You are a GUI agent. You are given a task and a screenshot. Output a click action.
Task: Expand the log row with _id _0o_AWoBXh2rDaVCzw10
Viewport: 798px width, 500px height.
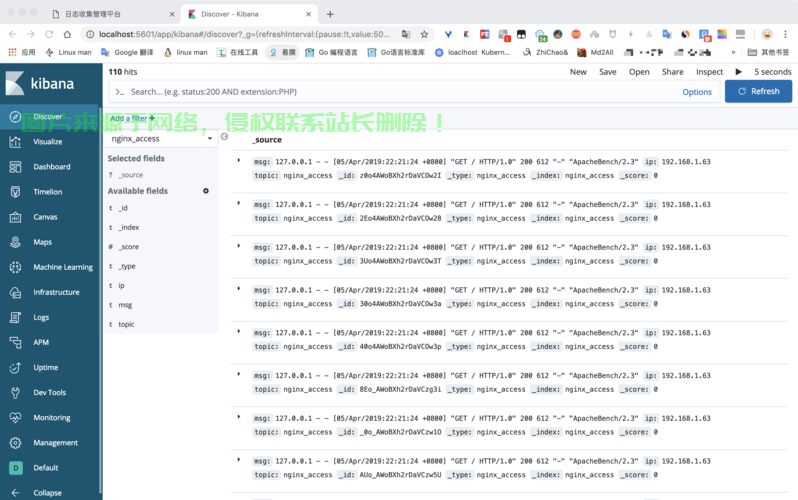239,418
